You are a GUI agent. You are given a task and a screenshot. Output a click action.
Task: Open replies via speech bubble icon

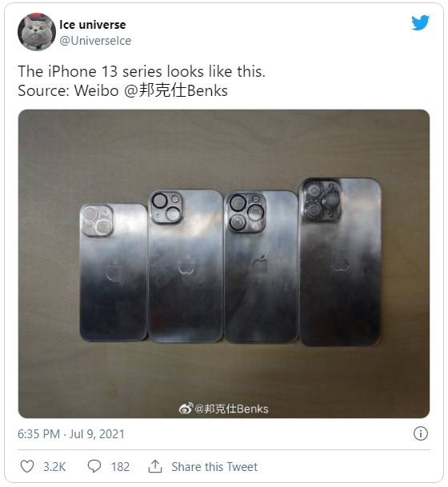coord(94,466)
